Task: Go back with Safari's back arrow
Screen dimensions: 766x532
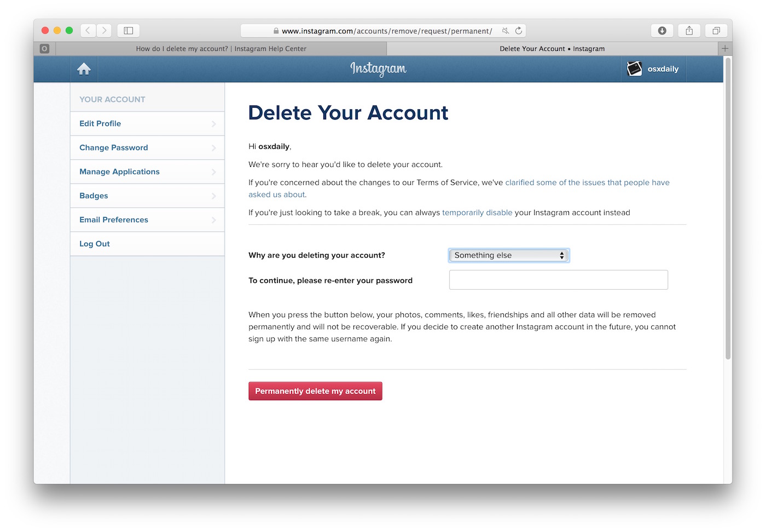Action: pos(88,31)
